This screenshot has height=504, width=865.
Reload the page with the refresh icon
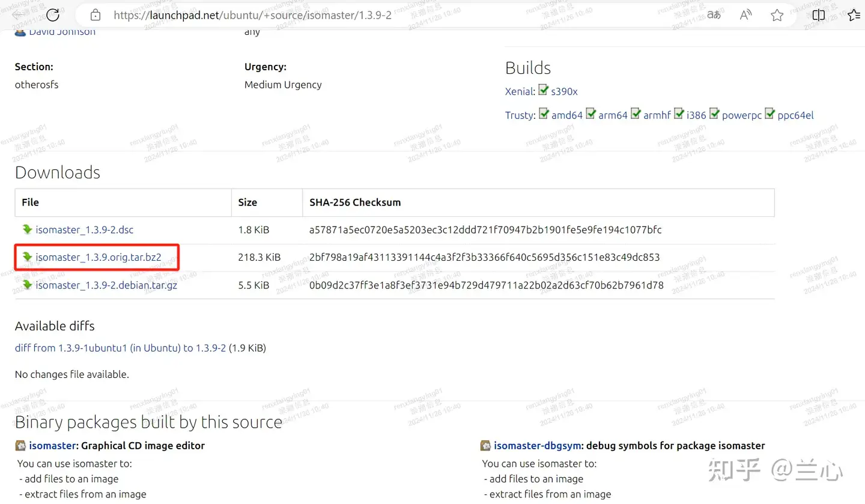coord(53,15)
